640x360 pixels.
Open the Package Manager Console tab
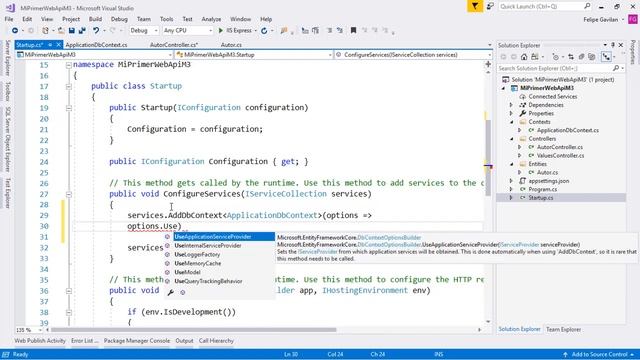[x=137, y=341]
